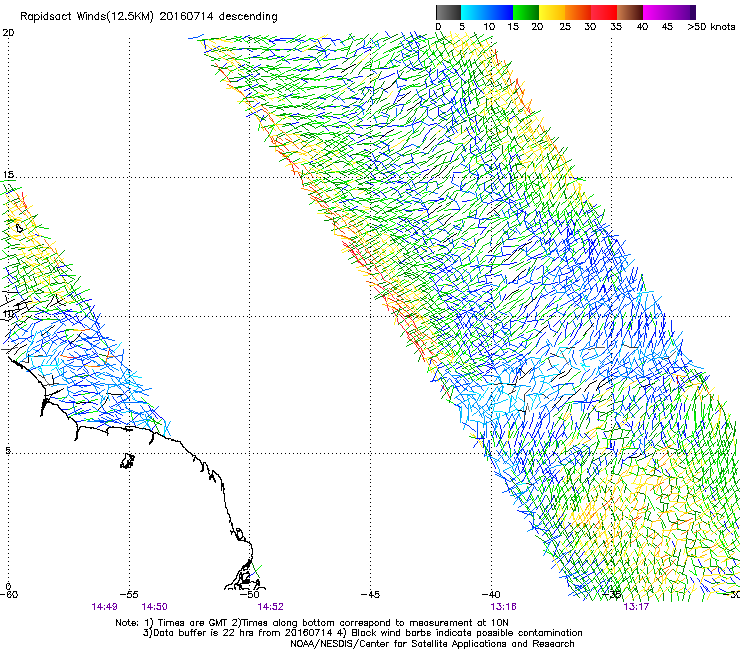Click the small island outline near 5N, 55W
This screenshot has height=650, width=740.
coord(127,461)
